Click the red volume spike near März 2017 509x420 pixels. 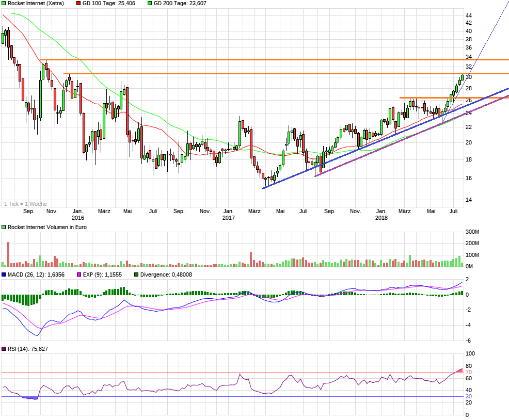[x=251, y=260]
